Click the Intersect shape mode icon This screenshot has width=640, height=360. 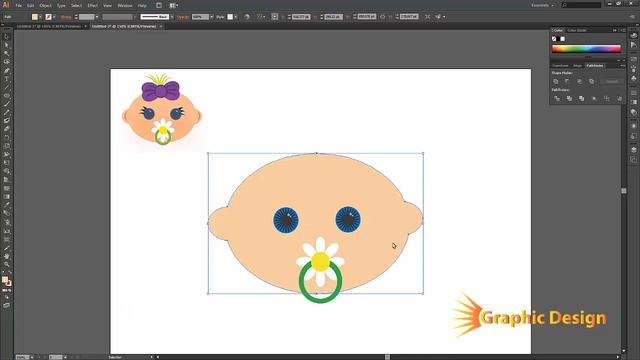[580, 81]
